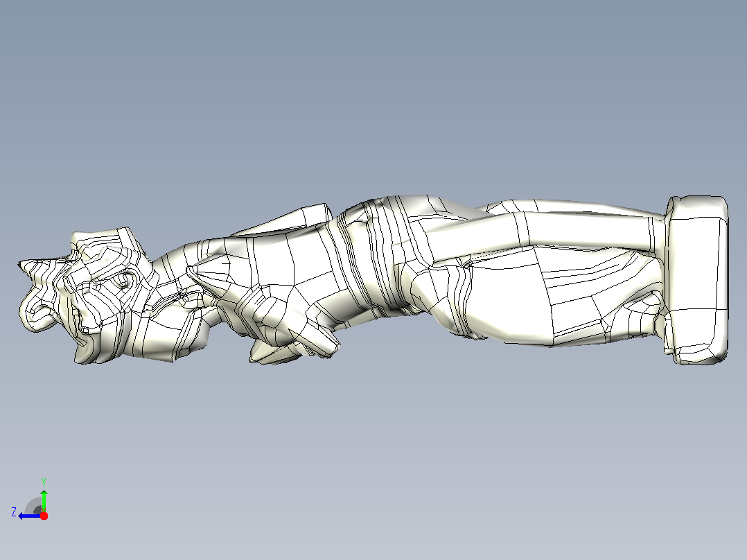
Task: Click the red X axis dot on the triad
Action: 44,516
